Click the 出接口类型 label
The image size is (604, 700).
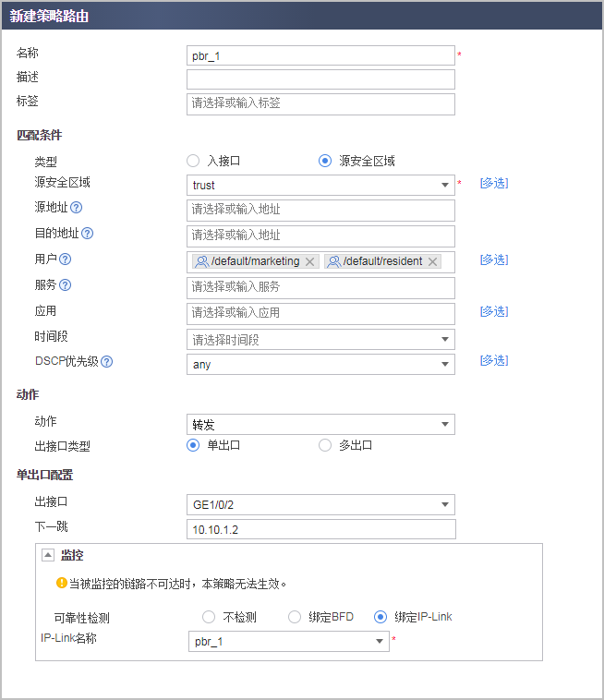(x=63, y=446)
